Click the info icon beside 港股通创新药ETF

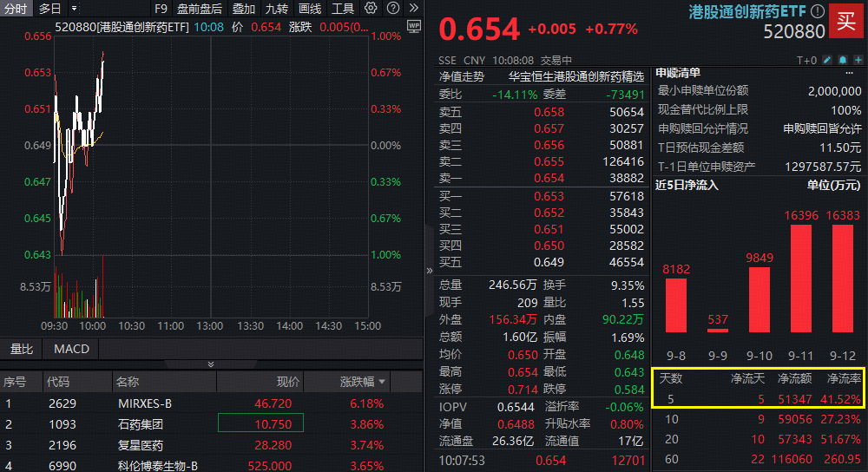[x=817, y=12]
